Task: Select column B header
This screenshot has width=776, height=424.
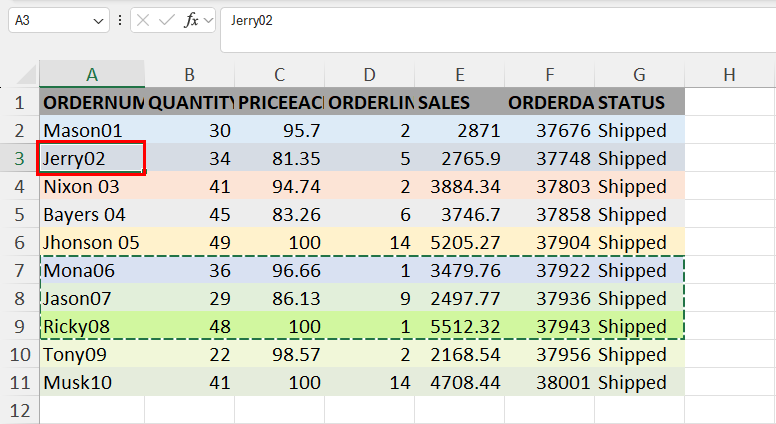Action: coord(190,74)
